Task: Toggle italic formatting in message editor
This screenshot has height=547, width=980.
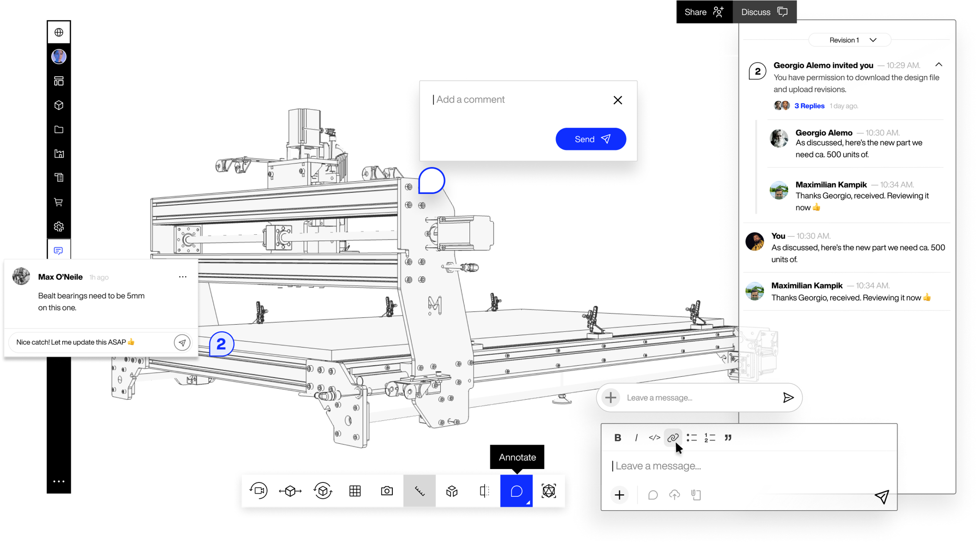Action: [636, 438]
